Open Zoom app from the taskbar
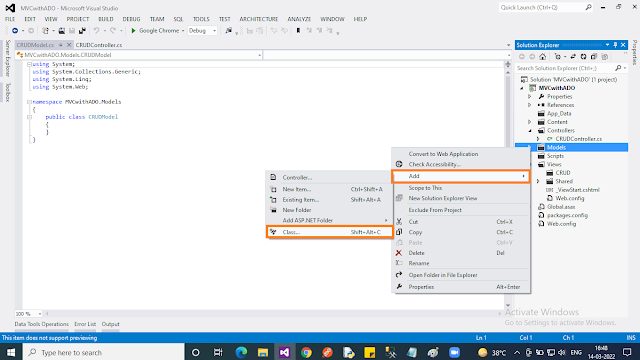The height and width of the screenshot is (360, 640). click(x=454, y=352)
